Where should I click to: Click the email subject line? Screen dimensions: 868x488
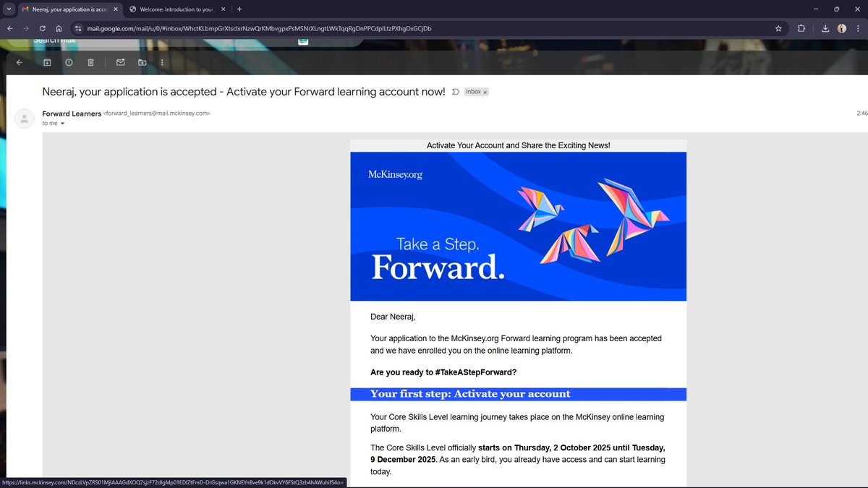tap(244, 92)
